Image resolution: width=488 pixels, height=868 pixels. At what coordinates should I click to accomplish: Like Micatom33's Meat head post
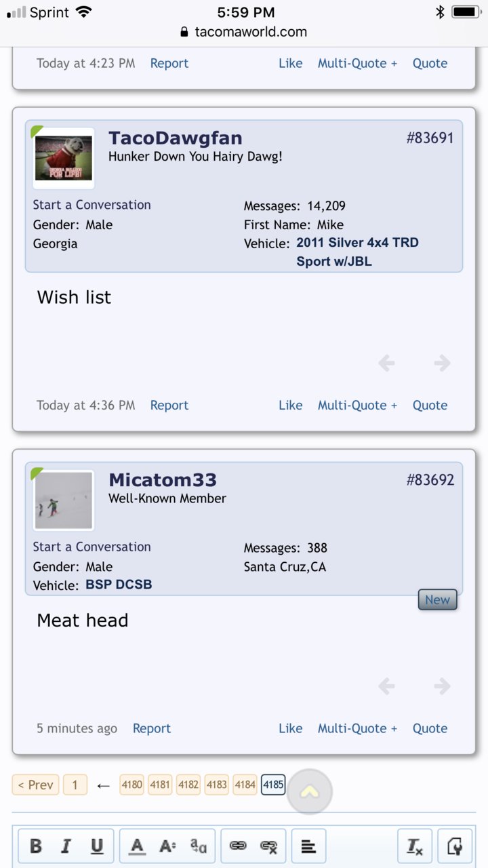click(x=290, y=728)
